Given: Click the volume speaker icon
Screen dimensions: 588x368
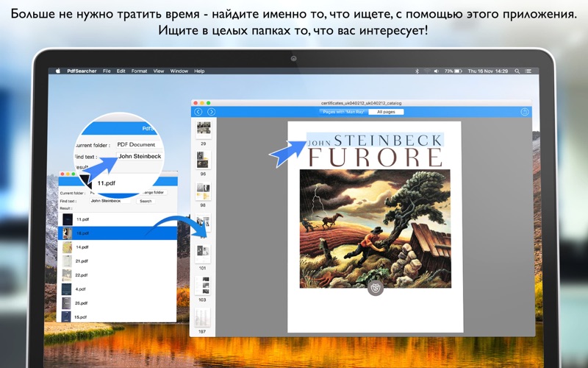Looking at the screenshot, I should tap(437, 71).
